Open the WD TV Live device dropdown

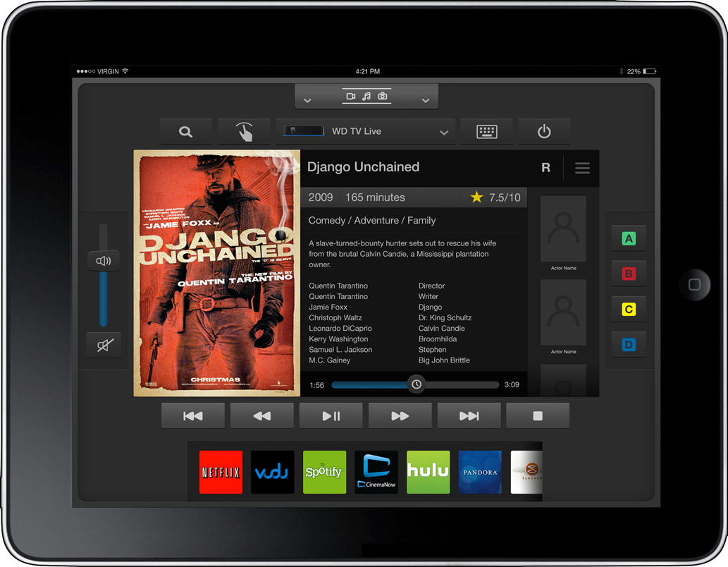point(366,132)
